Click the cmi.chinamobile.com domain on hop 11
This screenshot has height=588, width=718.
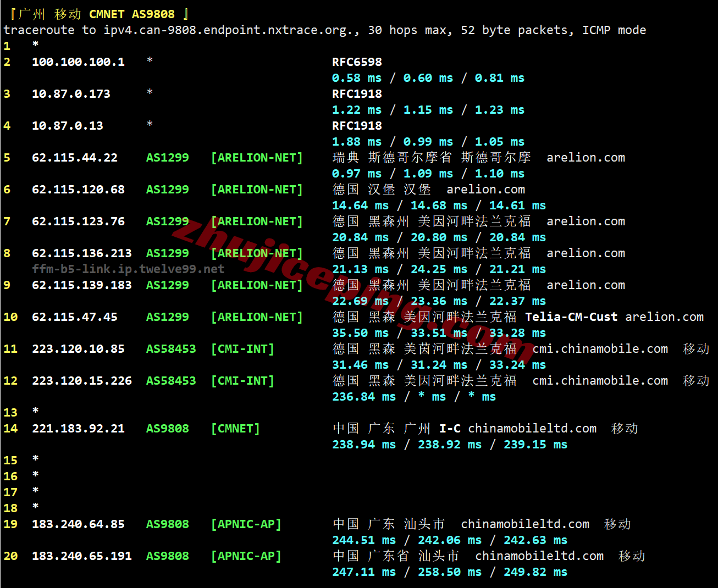click(x=600, y=349)
